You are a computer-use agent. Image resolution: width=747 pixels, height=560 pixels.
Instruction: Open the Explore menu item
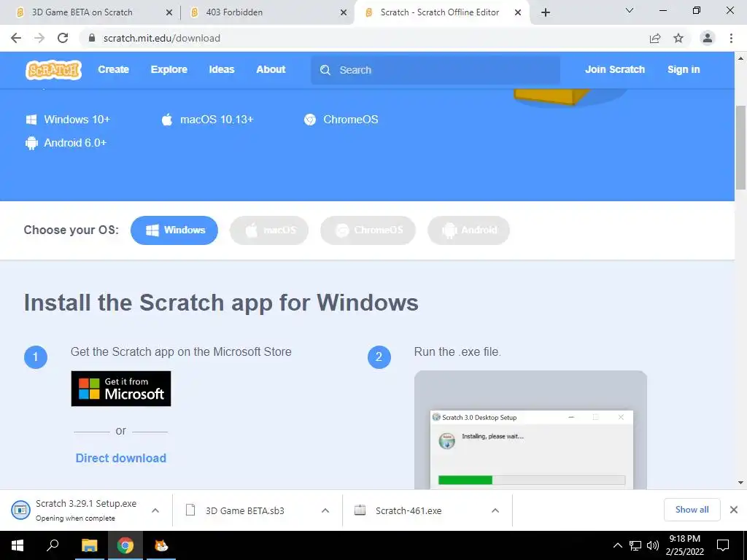[x=169, y=69]
